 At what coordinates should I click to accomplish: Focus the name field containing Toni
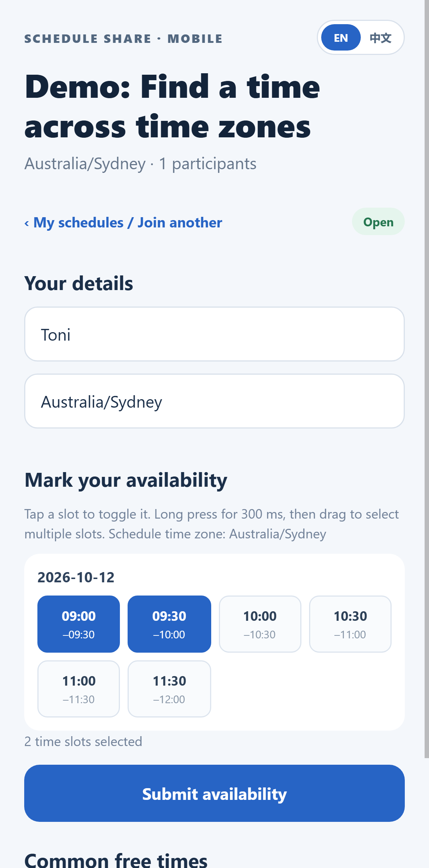tap(214, 334)
